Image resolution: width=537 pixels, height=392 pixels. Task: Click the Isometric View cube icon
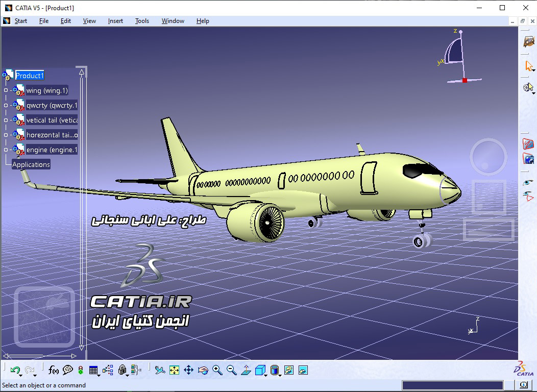[260, 370]
